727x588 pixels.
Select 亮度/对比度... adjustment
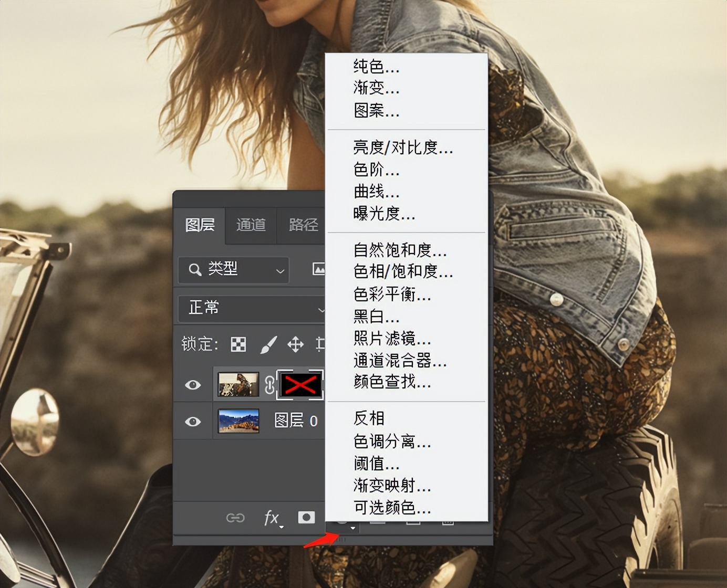(403, 148)
